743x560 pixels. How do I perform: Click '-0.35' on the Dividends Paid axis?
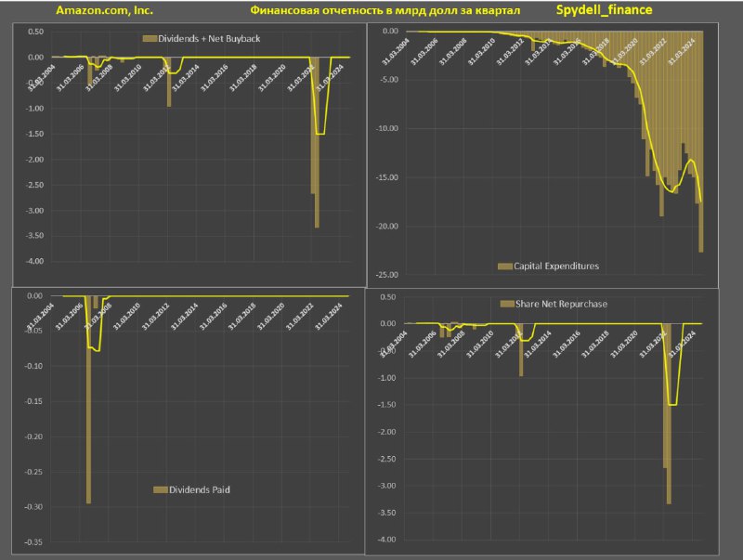(33, 542)
